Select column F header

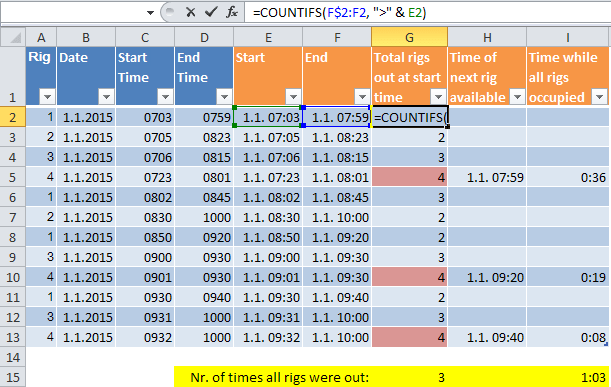[x=337, y=37]
